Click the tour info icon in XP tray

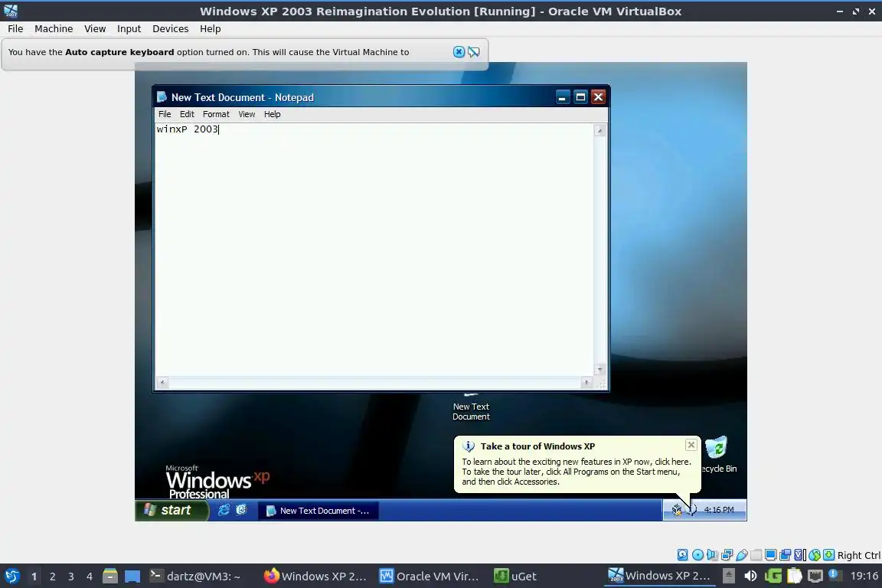click(x=692, y=510)
